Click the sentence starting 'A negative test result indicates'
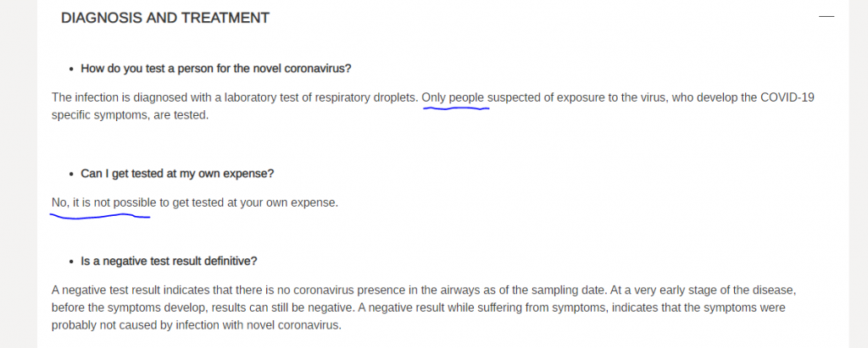This screenshot has width=868, height=348. 334,290
